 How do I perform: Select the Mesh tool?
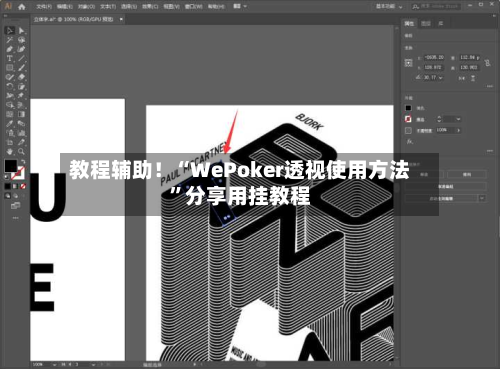[9, 114]
